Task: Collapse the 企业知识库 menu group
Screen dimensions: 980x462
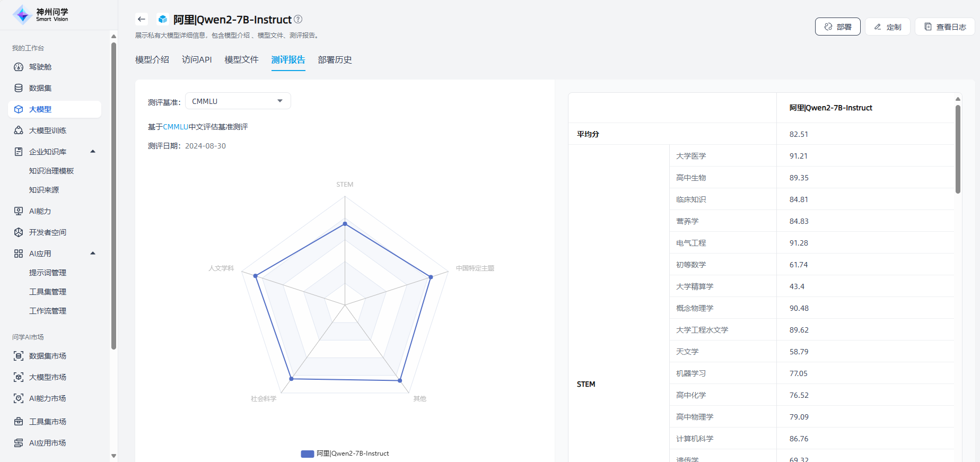Action: (x=93, y=152)
